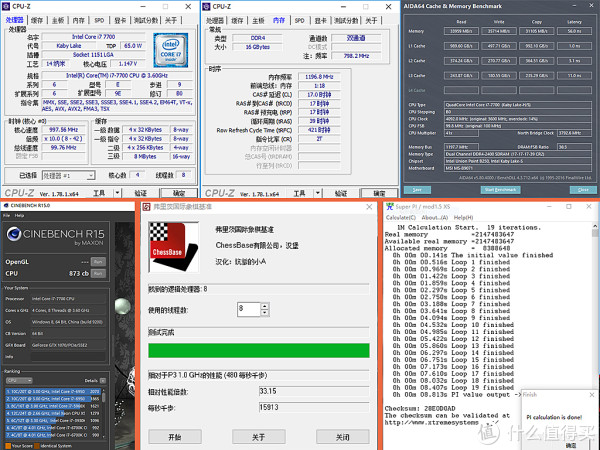Open the CPU ranking filter dropdown in Cinebench
This screenshot has width=600, height=450.
[19, 380]
